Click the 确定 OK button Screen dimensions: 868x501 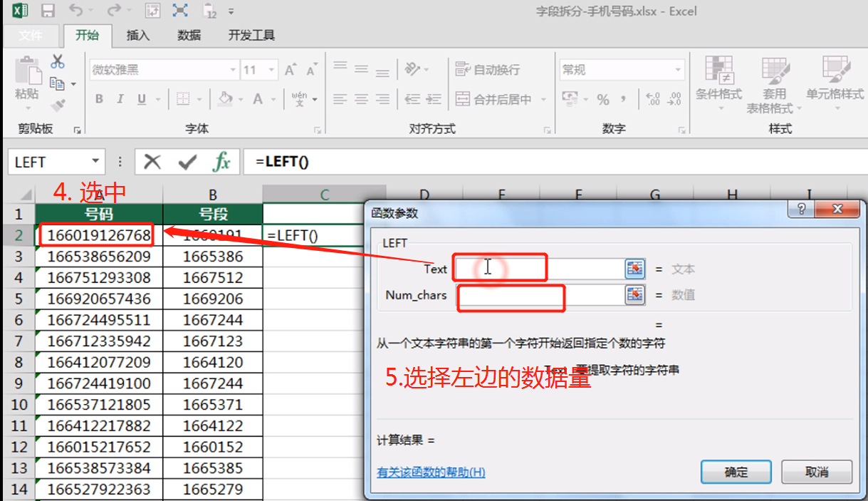736,472
